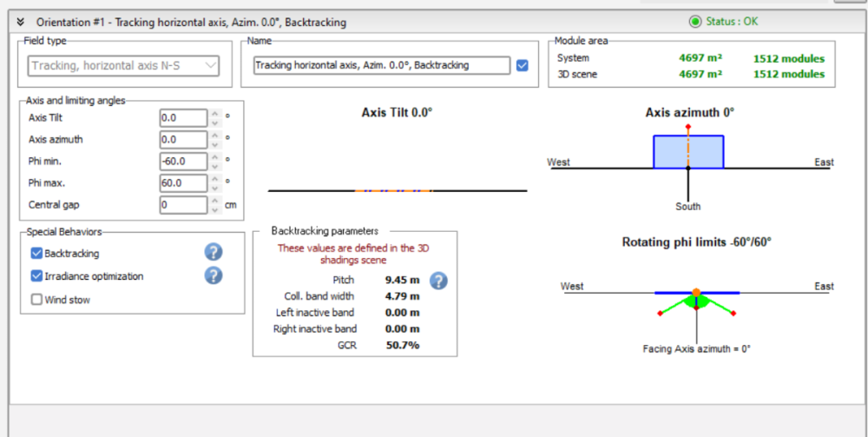This screenshot has height=437, width=868.
Task: Click the blue Axis azimuth rectangle diagram
Action: (x=688, y=152)
